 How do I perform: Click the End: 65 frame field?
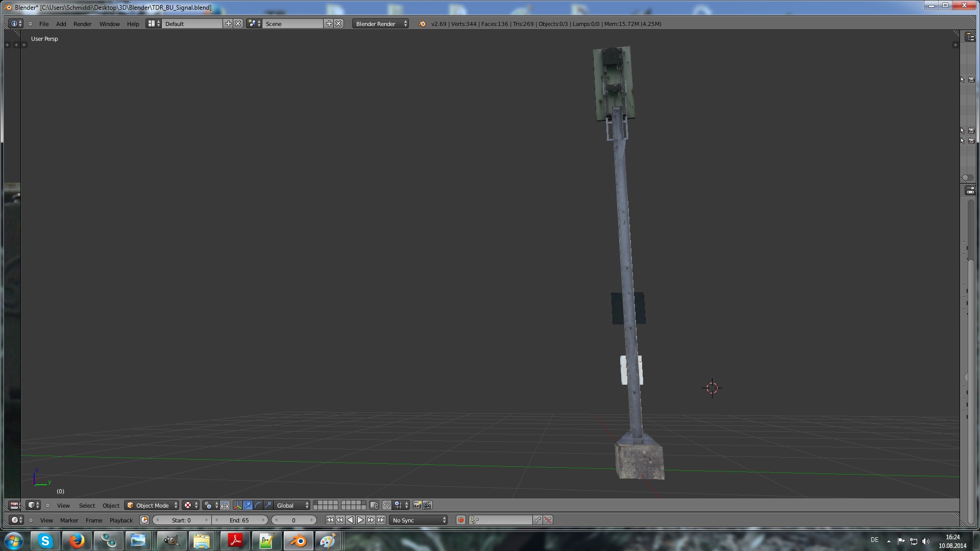(x=239, y=520)
